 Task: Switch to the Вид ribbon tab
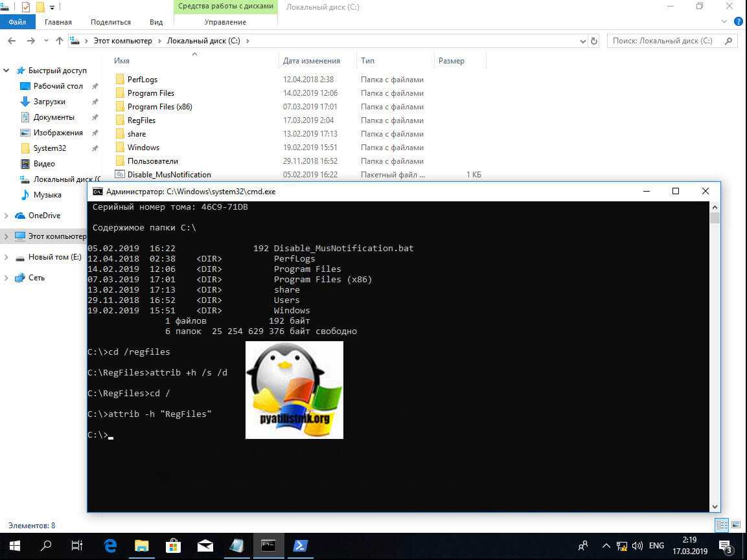click(x=156, y=22)
